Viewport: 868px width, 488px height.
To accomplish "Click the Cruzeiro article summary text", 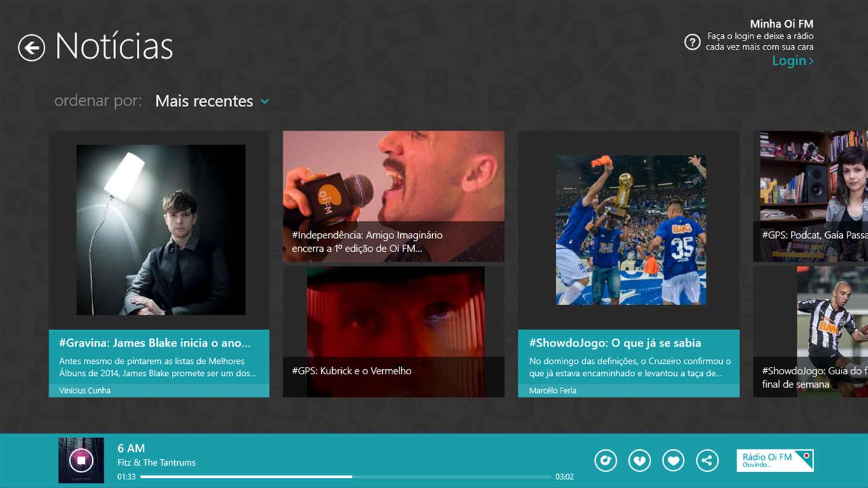I will coord(630,367).
